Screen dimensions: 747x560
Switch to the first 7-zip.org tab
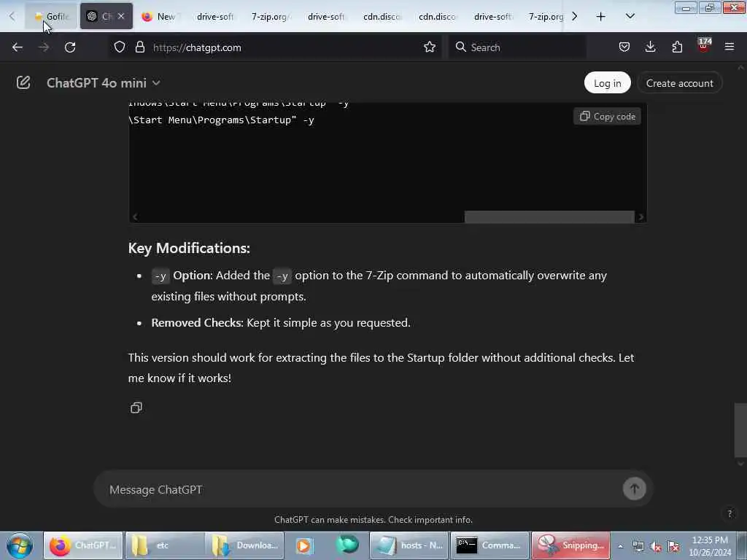pyautogui.click(x=270, y=16)
